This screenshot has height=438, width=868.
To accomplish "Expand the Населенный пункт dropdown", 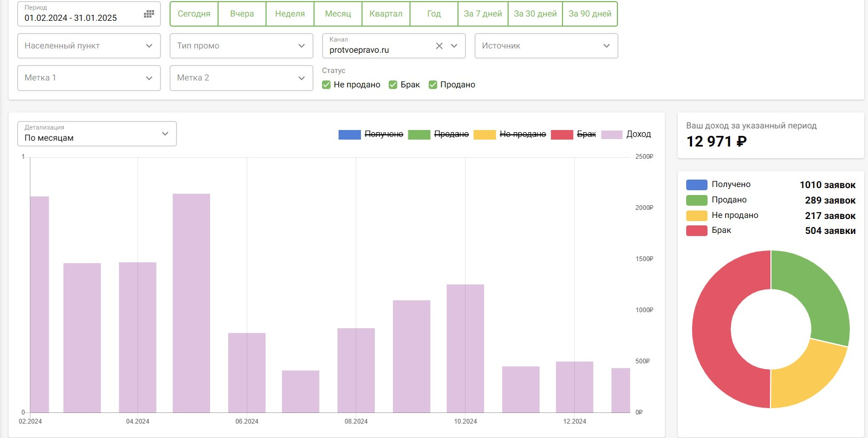I will coord(89,46).
